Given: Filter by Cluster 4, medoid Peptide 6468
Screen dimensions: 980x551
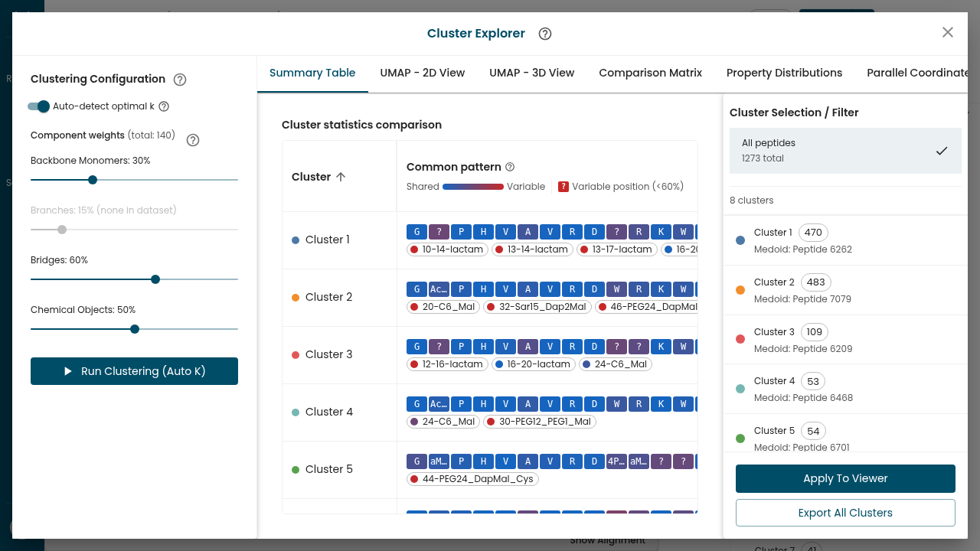Looking at the screenshot, I should (x=845, y=389).
